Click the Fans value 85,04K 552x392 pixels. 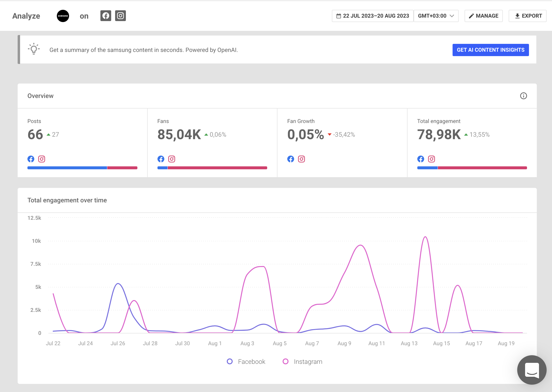pyautogui.click(x=179, y=135)
